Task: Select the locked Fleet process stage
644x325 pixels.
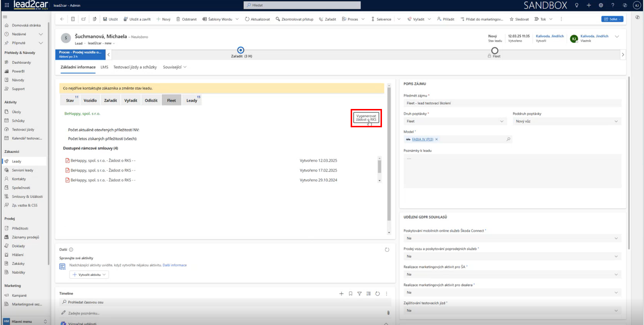Action: pyautogui.click(x=495, y=51)
